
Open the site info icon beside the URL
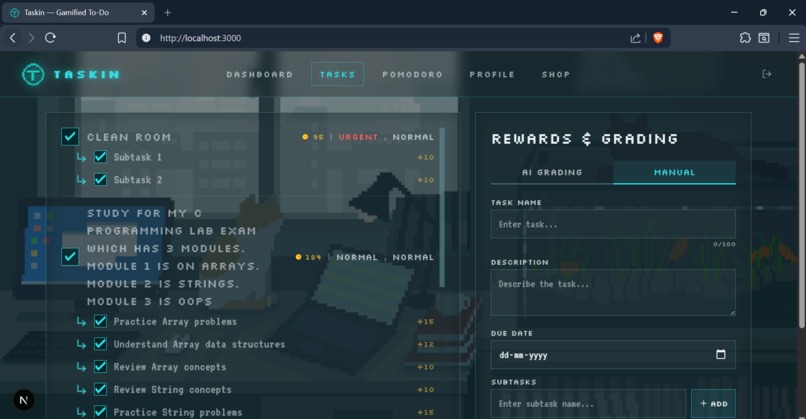coord(146,38)
